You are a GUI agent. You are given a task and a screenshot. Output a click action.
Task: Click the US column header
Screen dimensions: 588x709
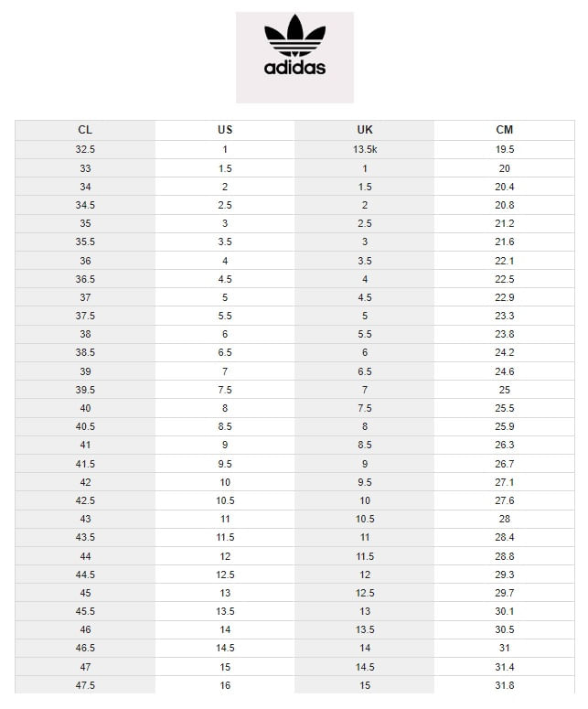[x=225, y=130]
